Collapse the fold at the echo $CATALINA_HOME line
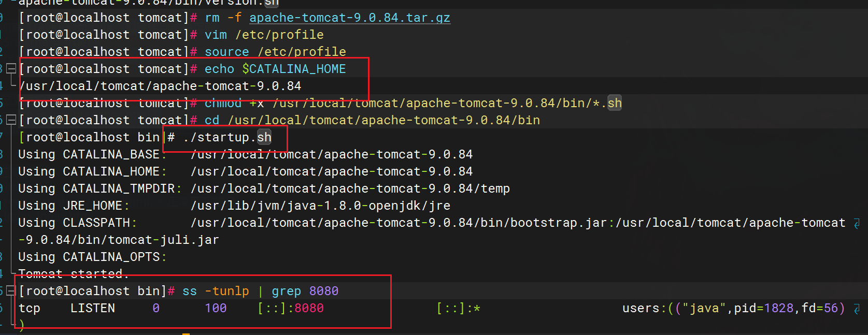Image resolution: width=868 pixels, height=335 pixels. (11, 69)
